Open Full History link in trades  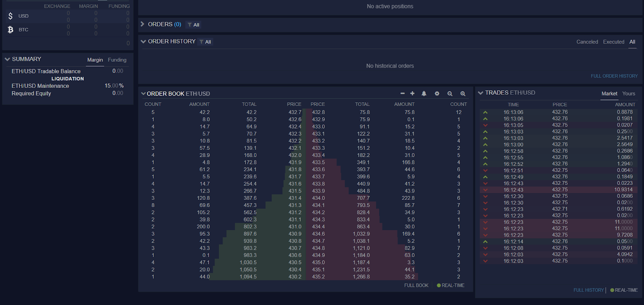[x=588, y=290]
